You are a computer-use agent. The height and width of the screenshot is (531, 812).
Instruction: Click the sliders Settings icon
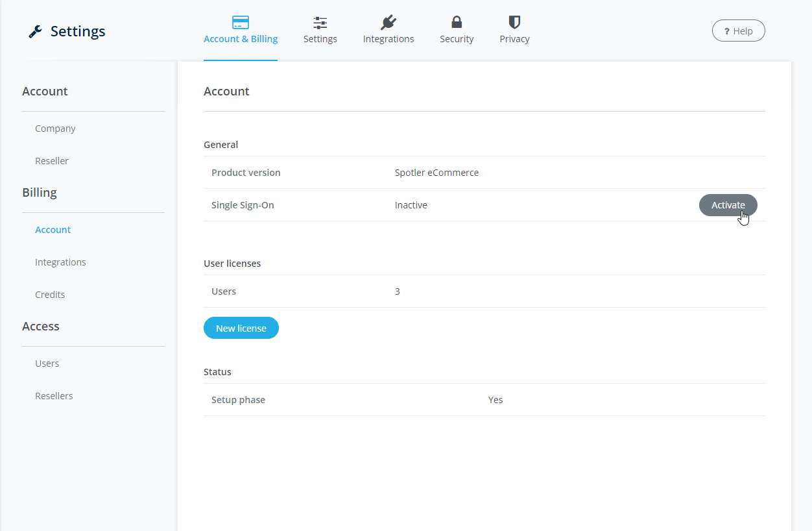click(x=320, y=23)
